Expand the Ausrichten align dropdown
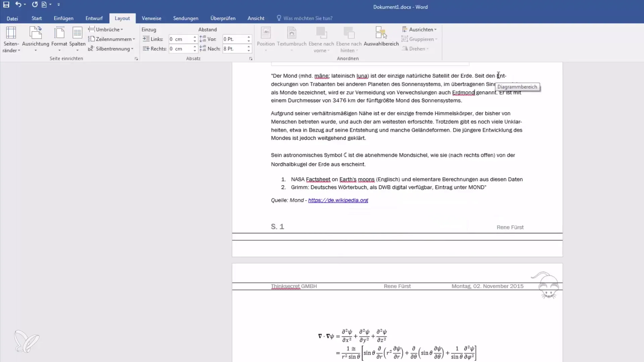Viewport: 644px width, 362px height. click(420, 29)
